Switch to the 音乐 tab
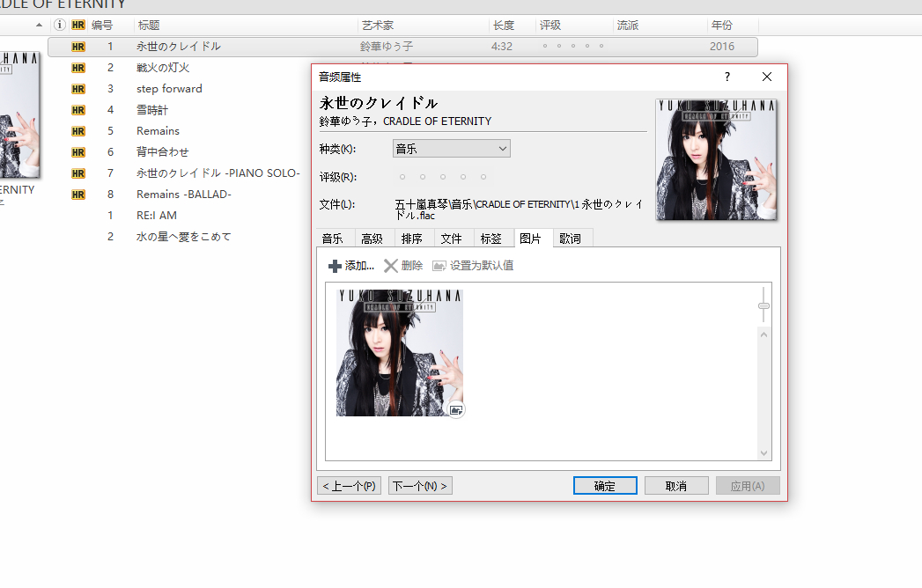Viewport: 922px width, 588px height. [x=332, y=239]
